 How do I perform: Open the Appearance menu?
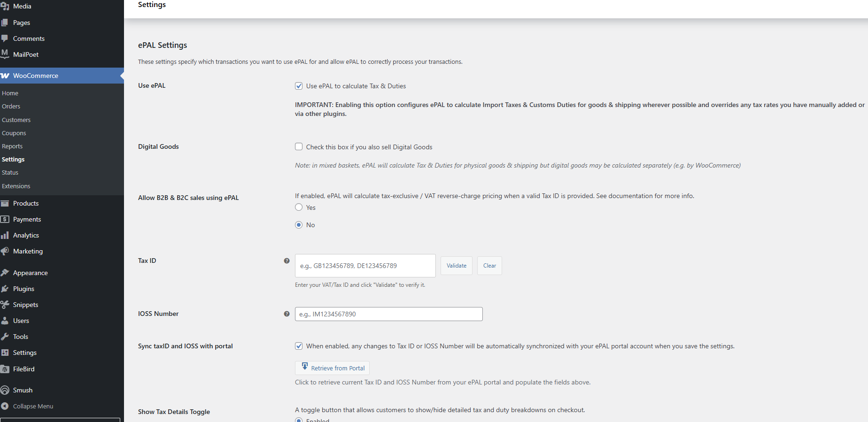coord(30,273)
